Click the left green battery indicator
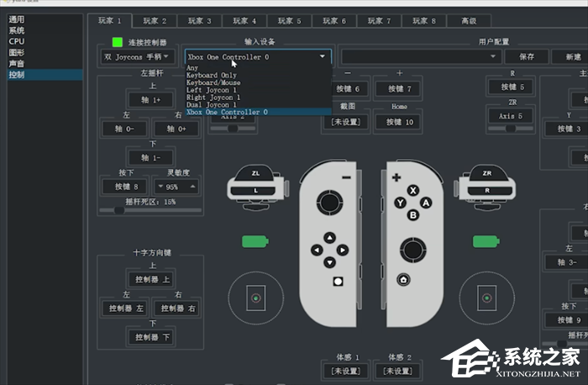Screen dimensions: 588x385 pos(255,241)
